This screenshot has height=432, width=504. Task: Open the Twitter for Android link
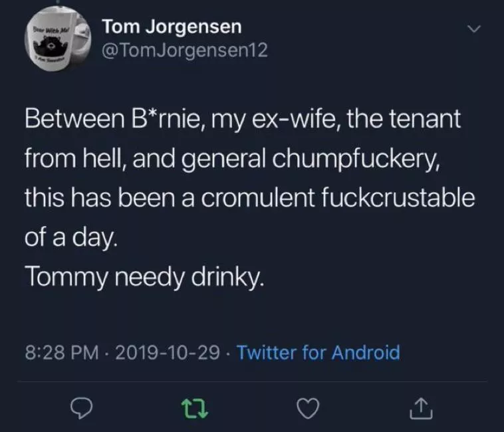pos(318,352)
